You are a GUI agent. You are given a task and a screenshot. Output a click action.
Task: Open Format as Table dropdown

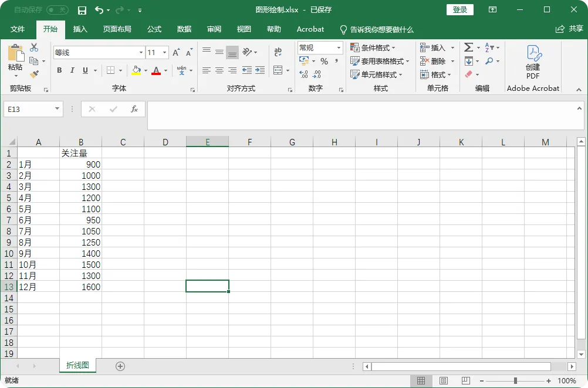click(x=380, y=61)
